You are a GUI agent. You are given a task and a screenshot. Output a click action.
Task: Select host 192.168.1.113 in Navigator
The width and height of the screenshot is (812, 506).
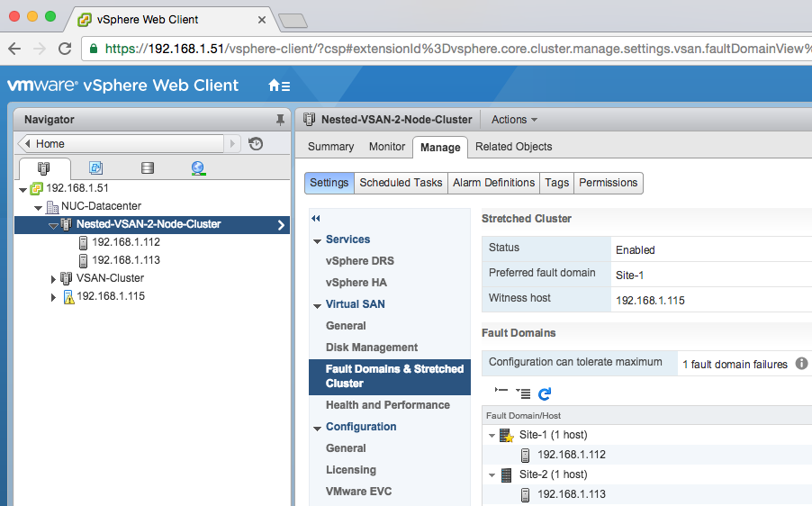(x=126, y=260)
